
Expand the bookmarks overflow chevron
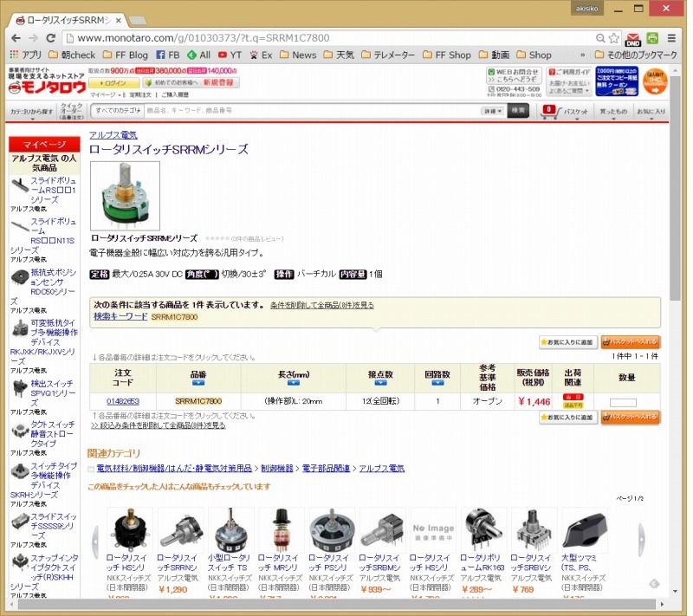582,55
